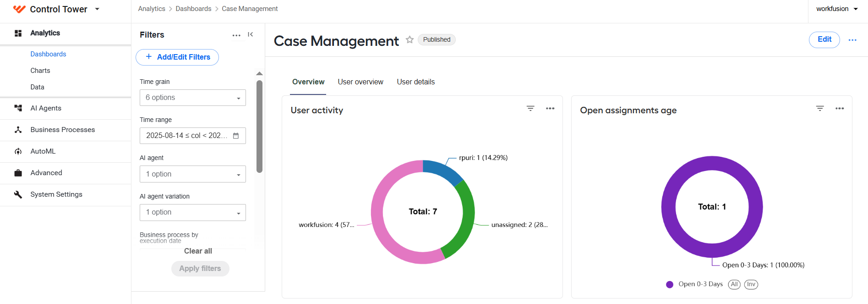Click Open assignments age filter icon
This screenshot has width=868, height=304.
coord(820,109)
